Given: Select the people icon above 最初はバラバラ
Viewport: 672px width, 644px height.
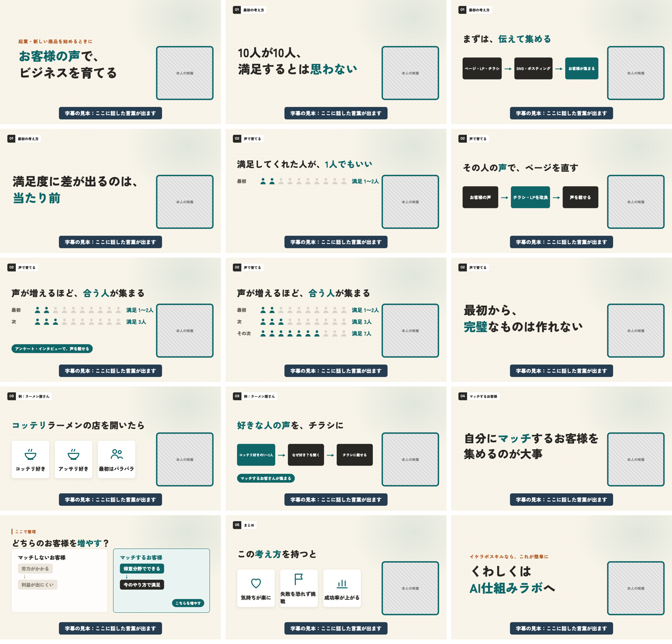Looking at the screenshot, I should [x=116, y=454].
